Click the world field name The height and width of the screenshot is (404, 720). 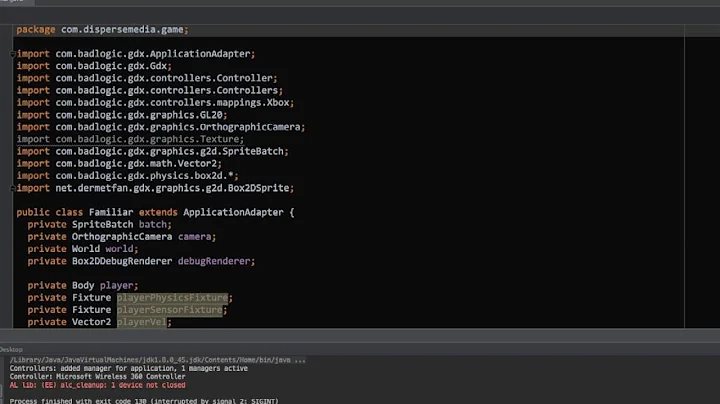pyautogui.click(x=119, y=249)
